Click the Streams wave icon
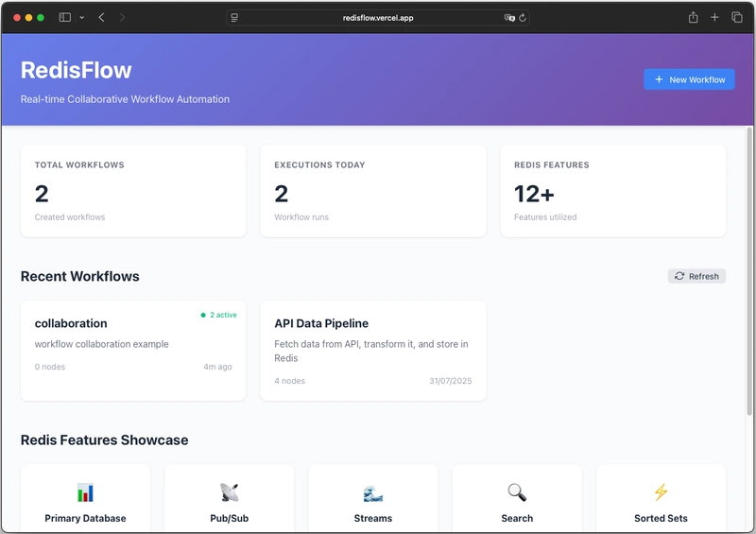This screenshot has height=534, width=756. point(372,492)
